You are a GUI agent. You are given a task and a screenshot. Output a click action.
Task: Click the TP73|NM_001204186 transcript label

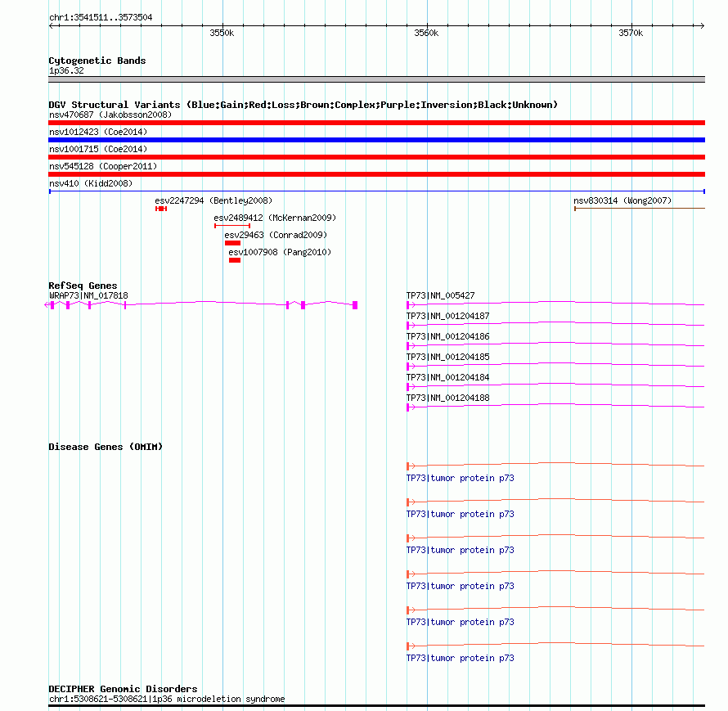tap(447, 336)
